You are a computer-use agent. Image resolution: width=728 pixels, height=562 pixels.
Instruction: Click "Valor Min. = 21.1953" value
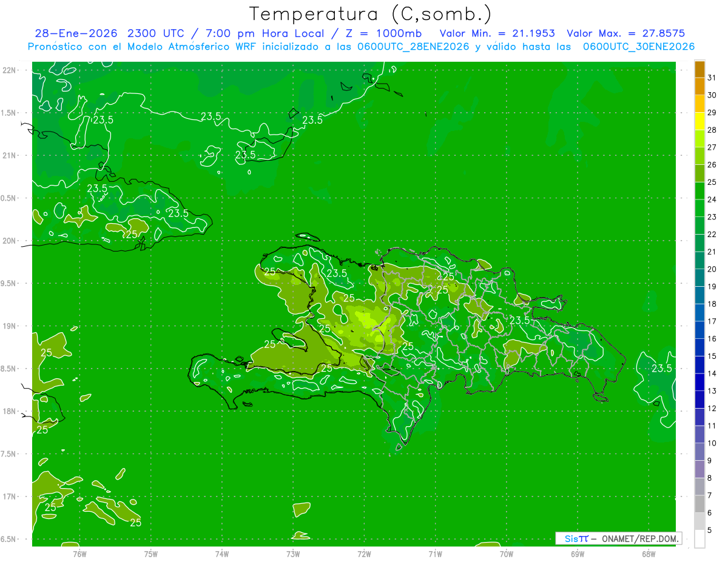(x=497, y=33)
